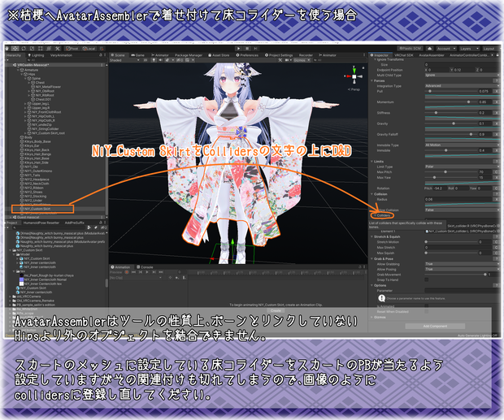Click the Play button
This screenshot has height=420, width=504.
(238, 49)
